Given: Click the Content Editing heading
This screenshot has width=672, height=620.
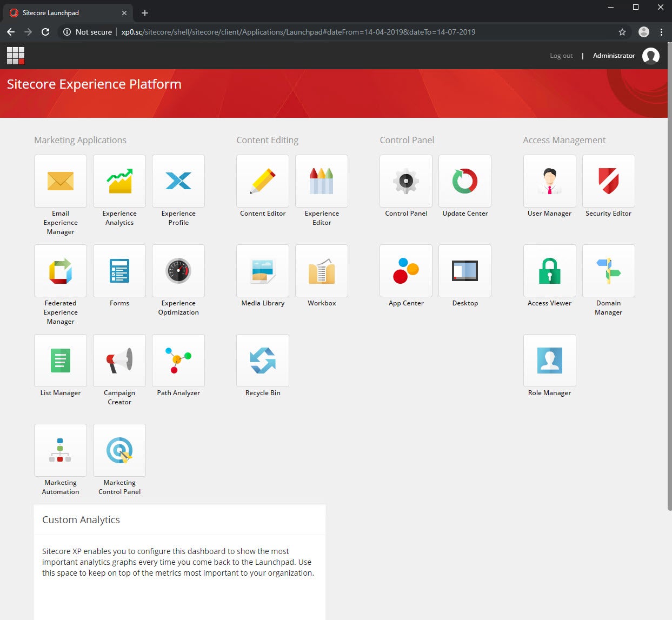Looking at the screenshot, I should tap(267, 140).
